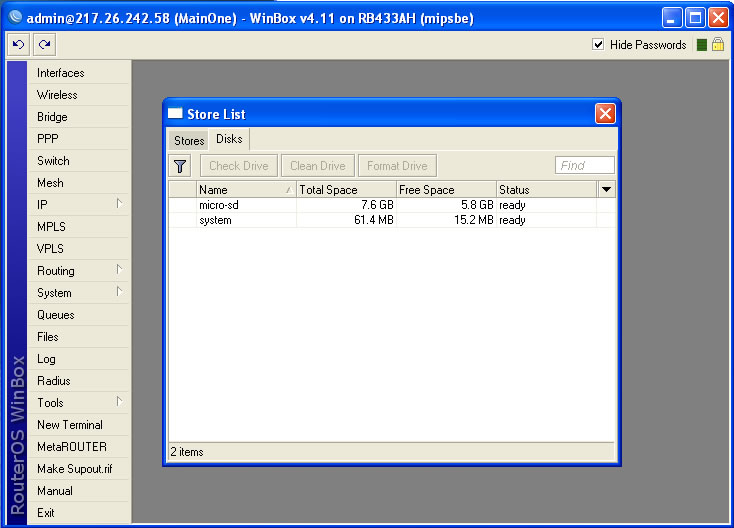Click the Store List window title icon

pyautogui.click(x=175, y=113)
